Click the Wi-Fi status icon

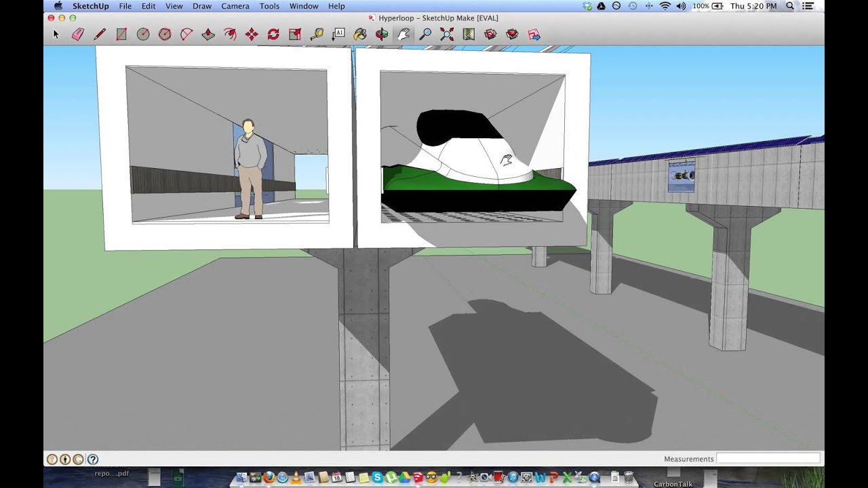[x=665, y=6]
